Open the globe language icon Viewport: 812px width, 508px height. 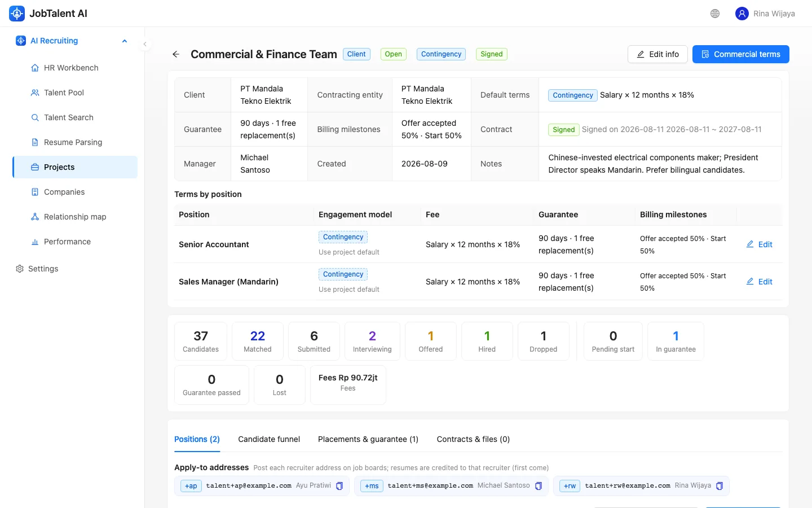(715, 14)
